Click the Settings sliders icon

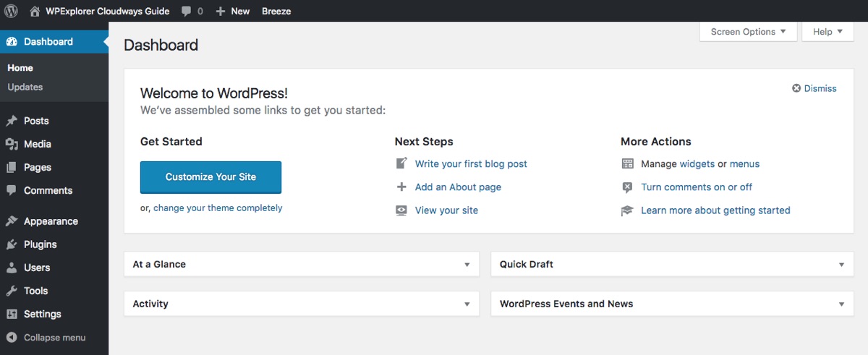pos(12,314)
